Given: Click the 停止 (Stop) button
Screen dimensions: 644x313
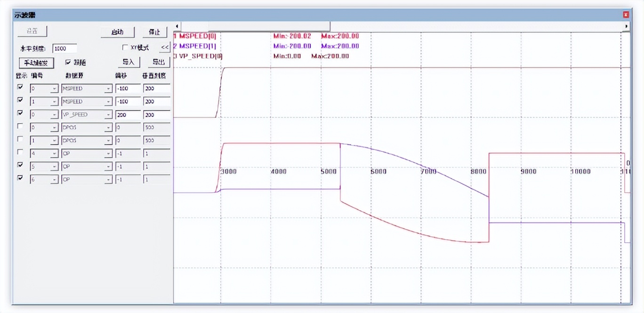Looking at the screenshot, I should pyautogui.click(x=154, y=32).
